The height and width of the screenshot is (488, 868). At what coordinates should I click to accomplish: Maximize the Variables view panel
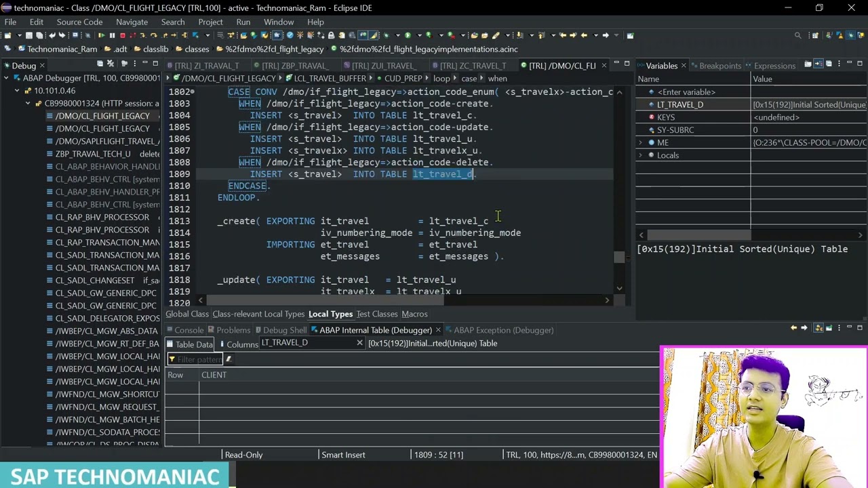pyautogui.click(x=860, y=64)
